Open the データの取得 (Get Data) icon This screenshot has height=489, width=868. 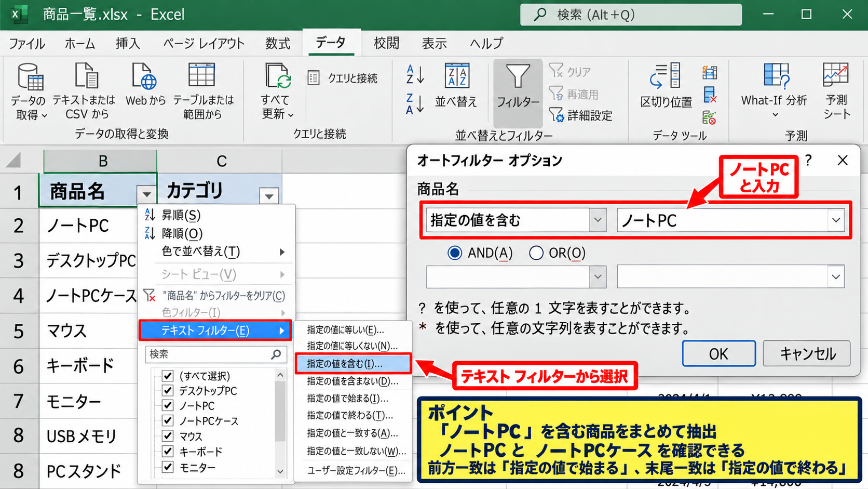click(x=30, y=77)
